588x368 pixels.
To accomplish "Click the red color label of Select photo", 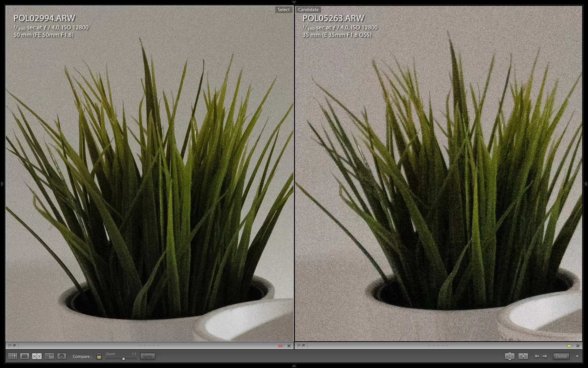I will 280,346.
